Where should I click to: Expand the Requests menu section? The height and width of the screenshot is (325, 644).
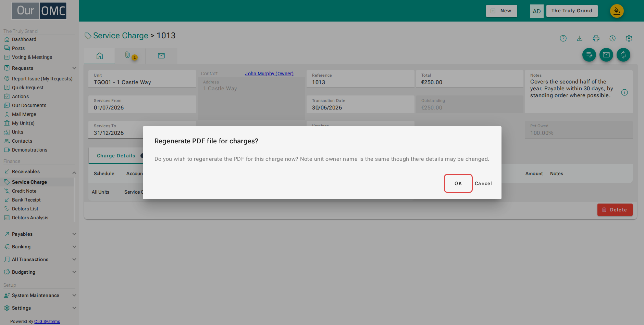tap(40, 68)
